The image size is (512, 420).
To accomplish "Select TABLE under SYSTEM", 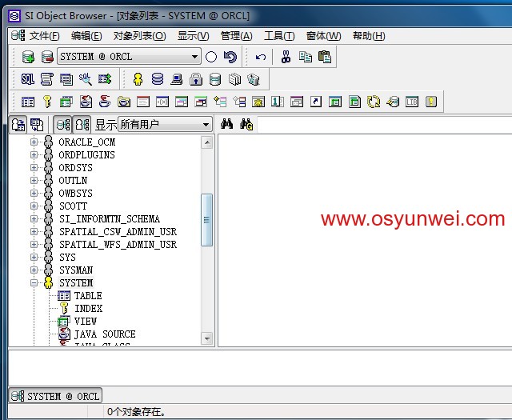I will point(88,295).
